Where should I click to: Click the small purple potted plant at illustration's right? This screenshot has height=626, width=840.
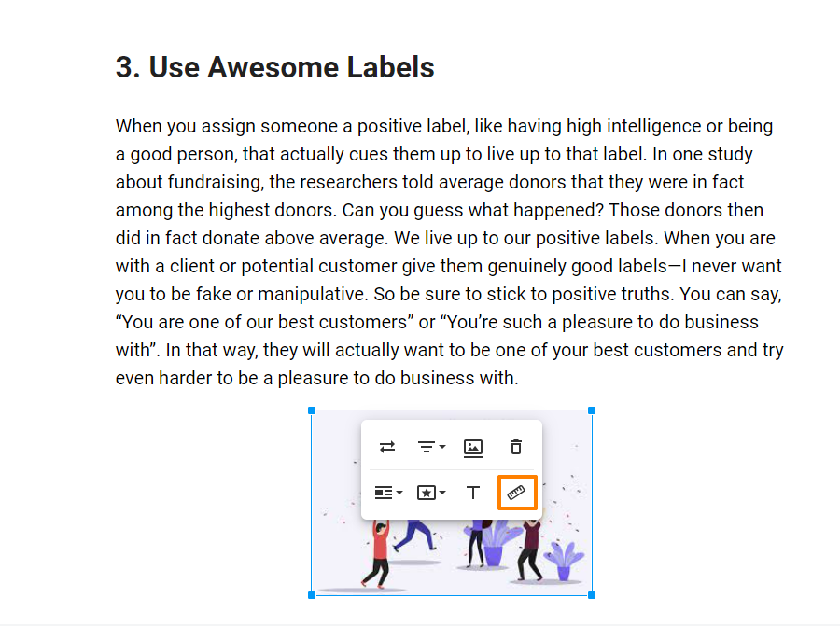point(566,562)
